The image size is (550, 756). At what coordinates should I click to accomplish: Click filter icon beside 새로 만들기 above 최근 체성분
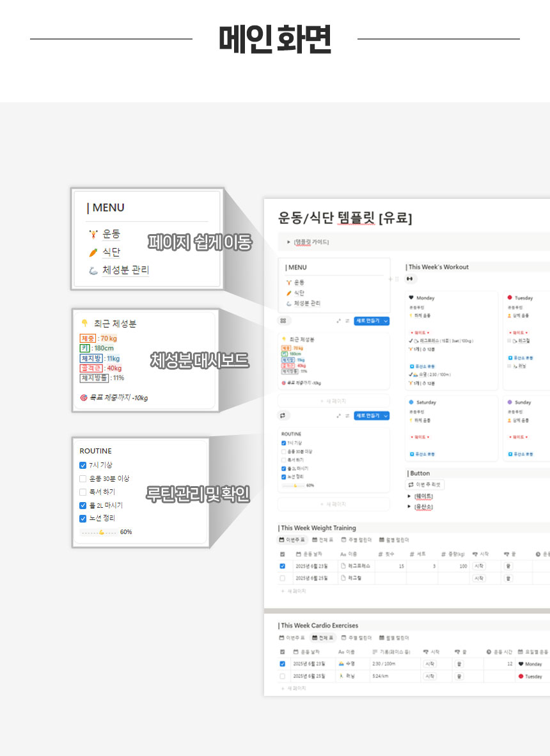coord(347,320)
